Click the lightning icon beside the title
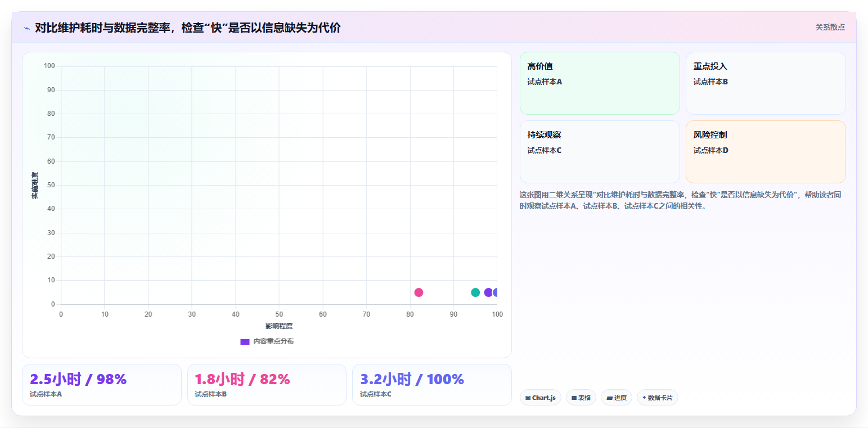Image resolution: width=868 pixels, height=428 pixels. (x=26, y=28)
